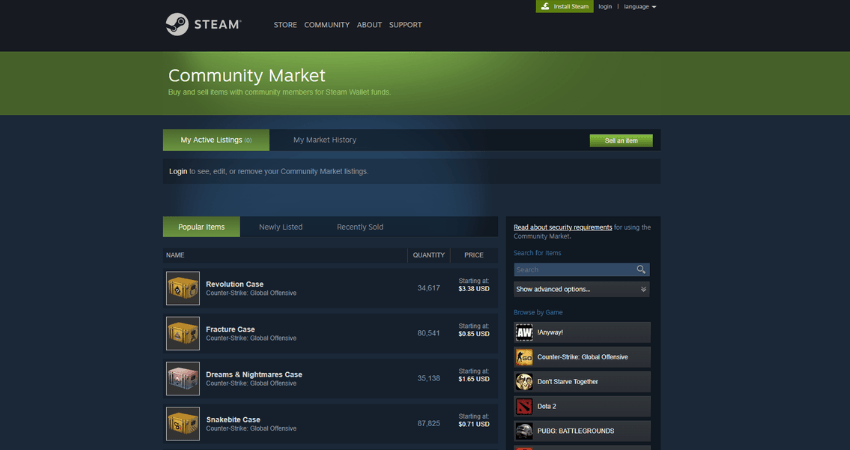Image resolution: width=850 pixels, height=450 pixels.
Task: Go to the ABOUT page
Action: (x=369, y=25)
